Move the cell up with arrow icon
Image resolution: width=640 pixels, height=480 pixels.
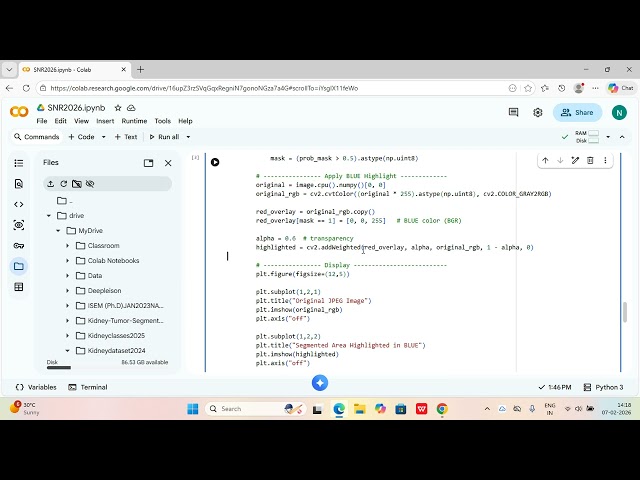[545, 160]
